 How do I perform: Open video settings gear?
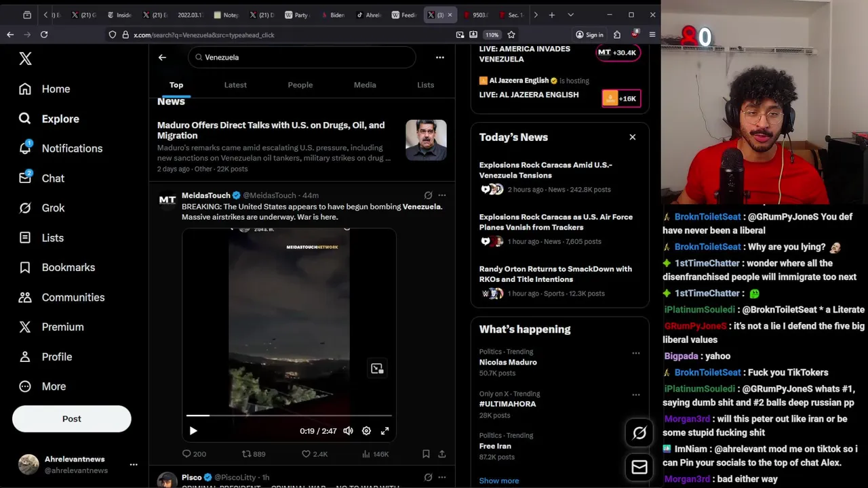(366, 431)
